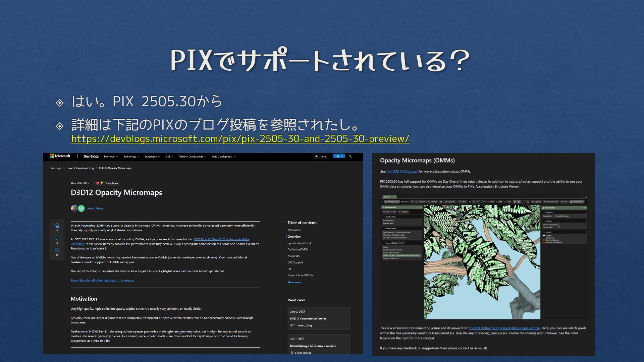Viewport: 644px width, 362px height.
Task: Open the Developer dropdown menu
Action: [111, 157]
